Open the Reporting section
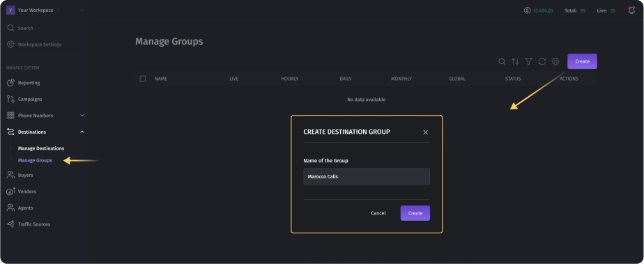 [x=29, y=83]
